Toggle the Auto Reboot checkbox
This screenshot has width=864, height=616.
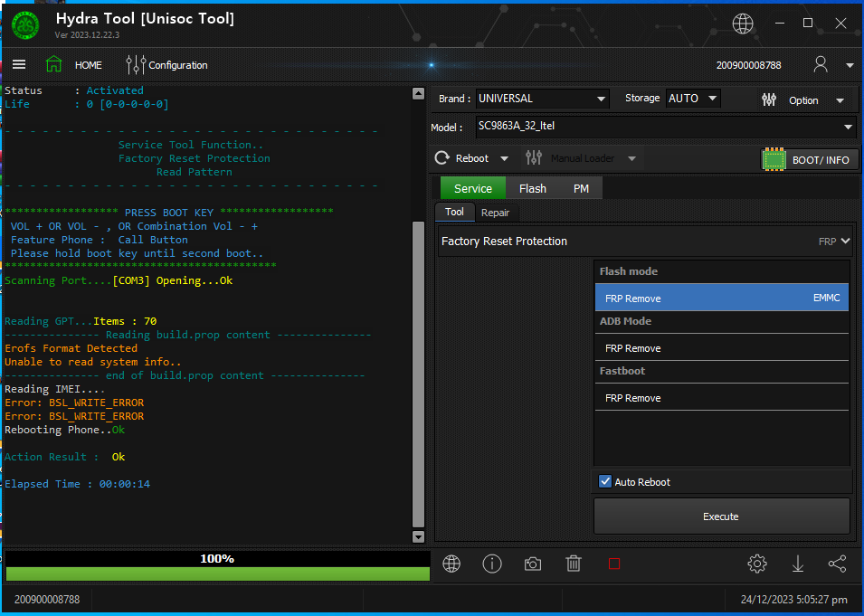pyautogui.click(x=604, y=481)
